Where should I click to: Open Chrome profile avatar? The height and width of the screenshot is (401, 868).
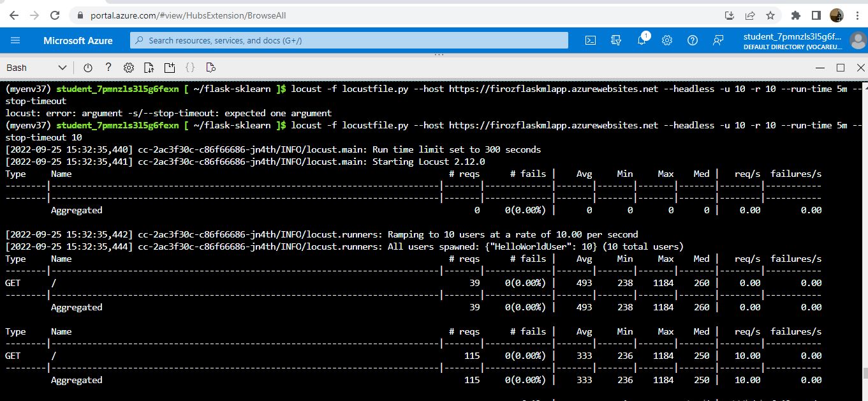836,15
